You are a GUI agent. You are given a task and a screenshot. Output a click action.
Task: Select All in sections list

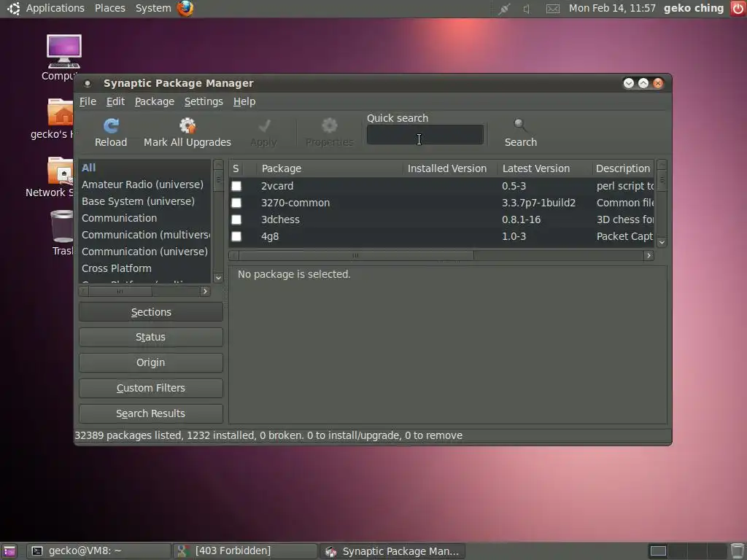click(x=144, y=168)
